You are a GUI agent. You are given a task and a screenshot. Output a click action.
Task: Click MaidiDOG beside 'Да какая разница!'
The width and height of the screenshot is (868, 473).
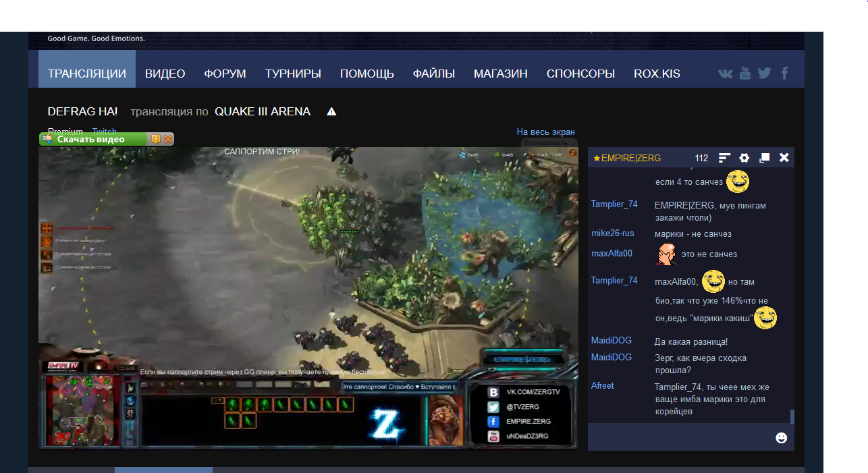(612, 341)
